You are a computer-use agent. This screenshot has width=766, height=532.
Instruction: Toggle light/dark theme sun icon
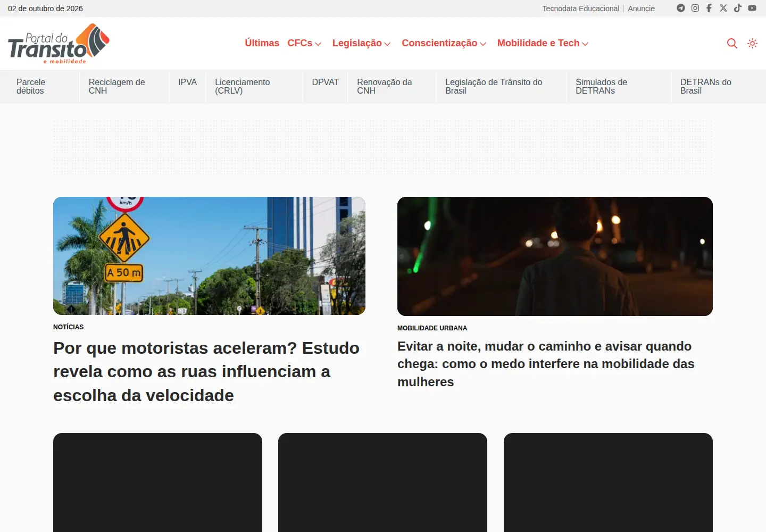[x=752, y=44]
